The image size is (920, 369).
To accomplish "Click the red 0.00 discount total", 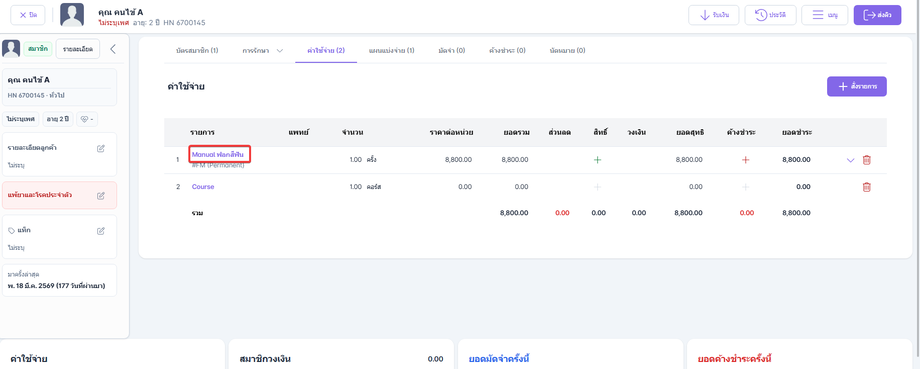I will 562,213.
